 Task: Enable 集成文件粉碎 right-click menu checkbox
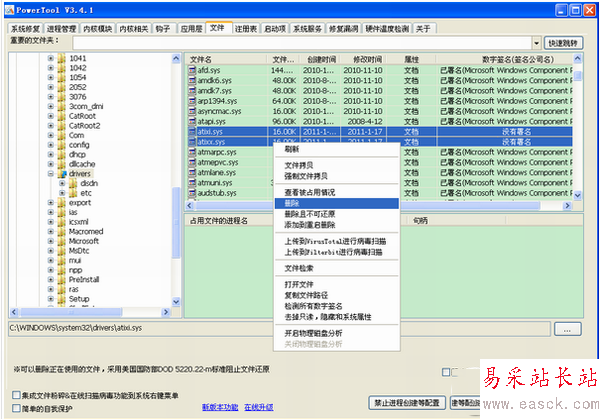click(16, 395)
